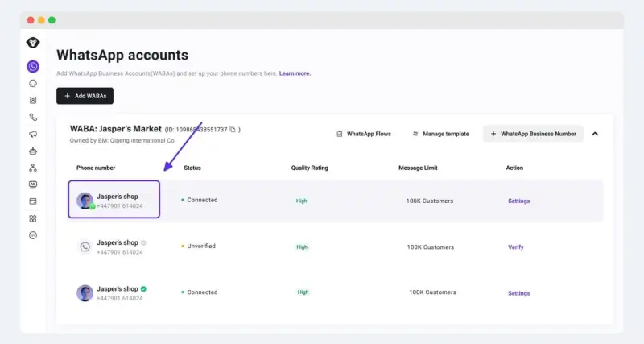Viewport: 644px width, 344px height.
Task: Select the chatbot robot sidebar icon
Action: tap(33, 151)
